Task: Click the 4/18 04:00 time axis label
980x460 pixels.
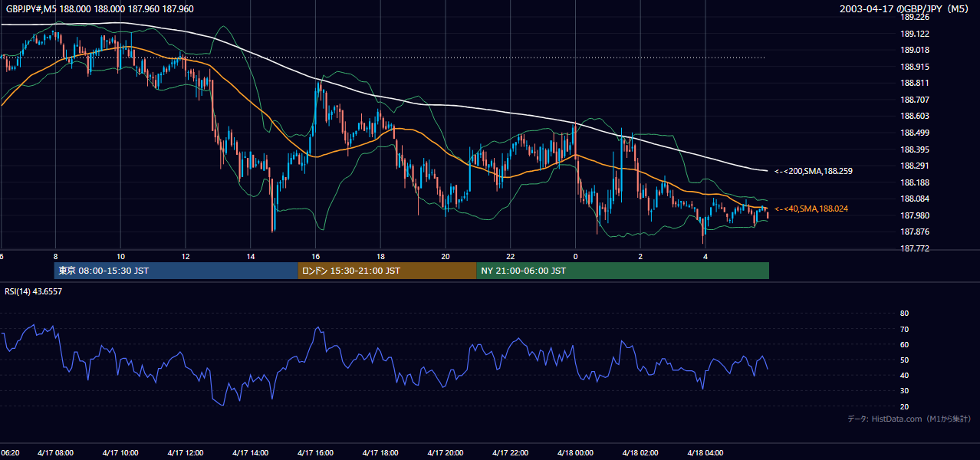Action: (x=705, y=453)
